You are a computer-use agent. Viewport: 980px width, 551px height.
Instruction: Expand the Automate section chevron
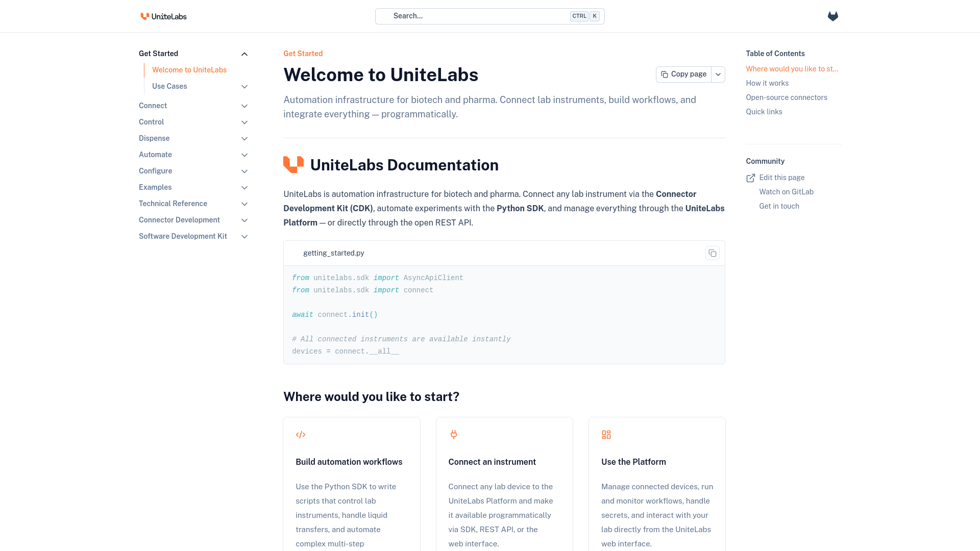point(244,155)
